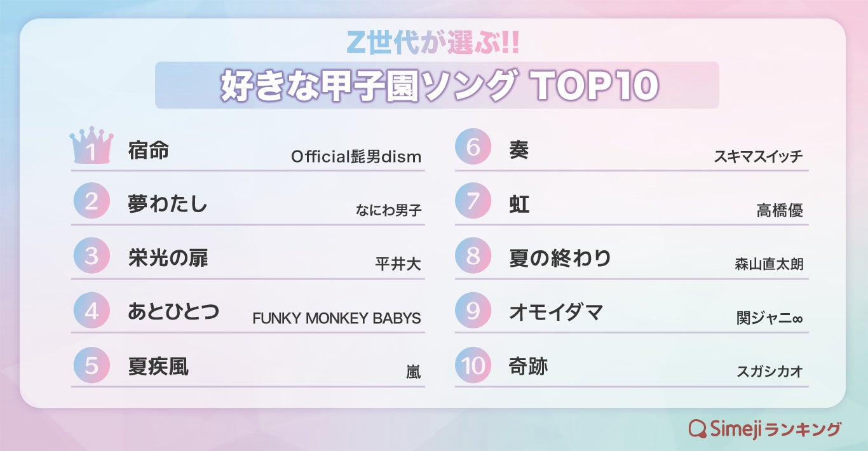Click song title オモイダマ
868x451 pixels.
555,313
